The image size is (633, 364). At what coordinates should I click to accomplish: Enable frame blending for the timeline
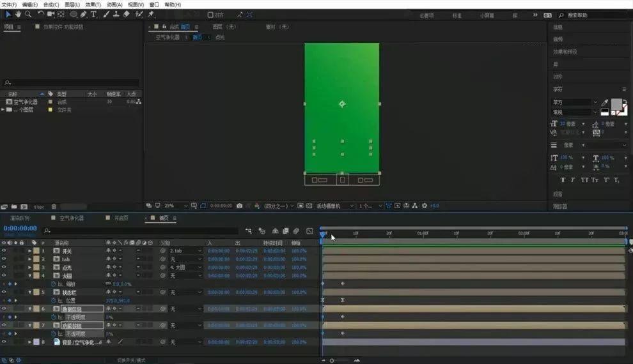click(x=286, y=231)
